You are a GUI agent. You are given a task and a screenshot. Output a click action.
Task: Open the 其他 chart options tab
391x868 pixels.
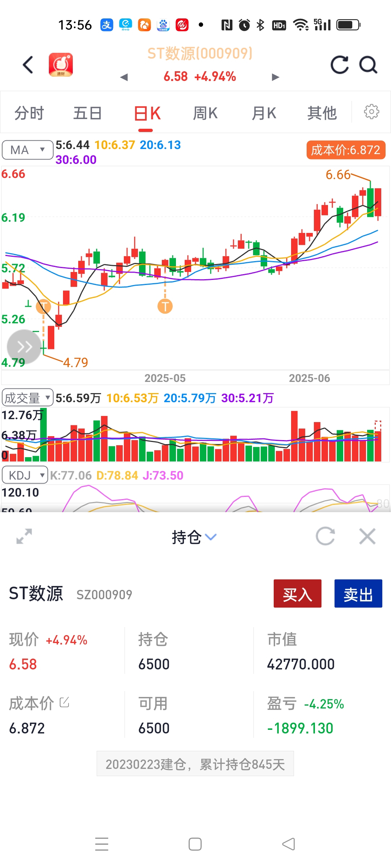click(322, 113)
